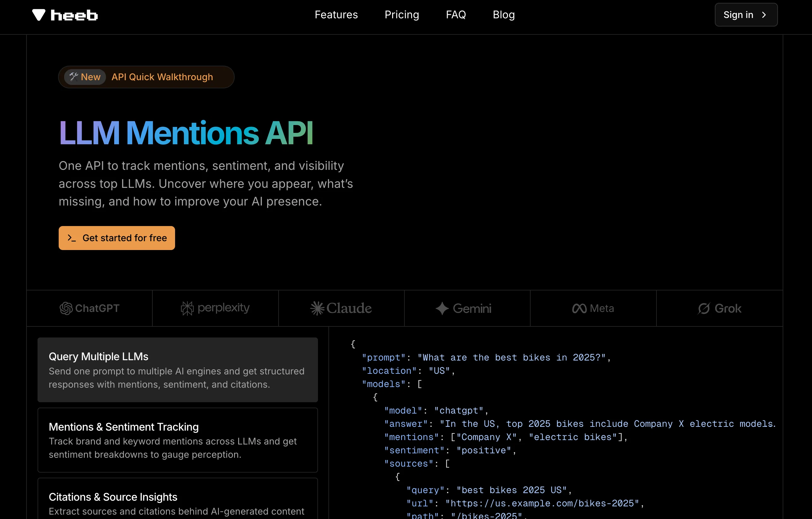Click the chevron arrow in Sign in button
The height and width of the screenshot is (519, 812).
click(x=764, y=15)
